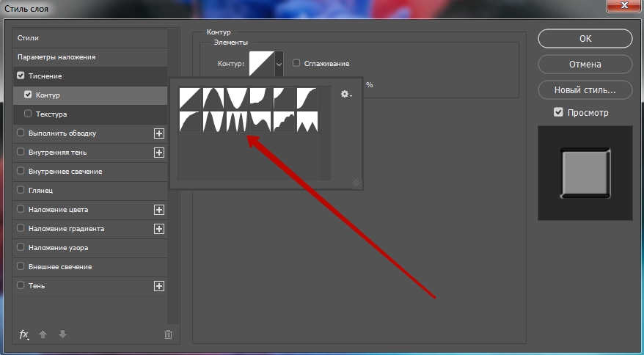The image size is (644, 355).
Task: Select the Наложение узора row label
Action: tap(59, 248)
